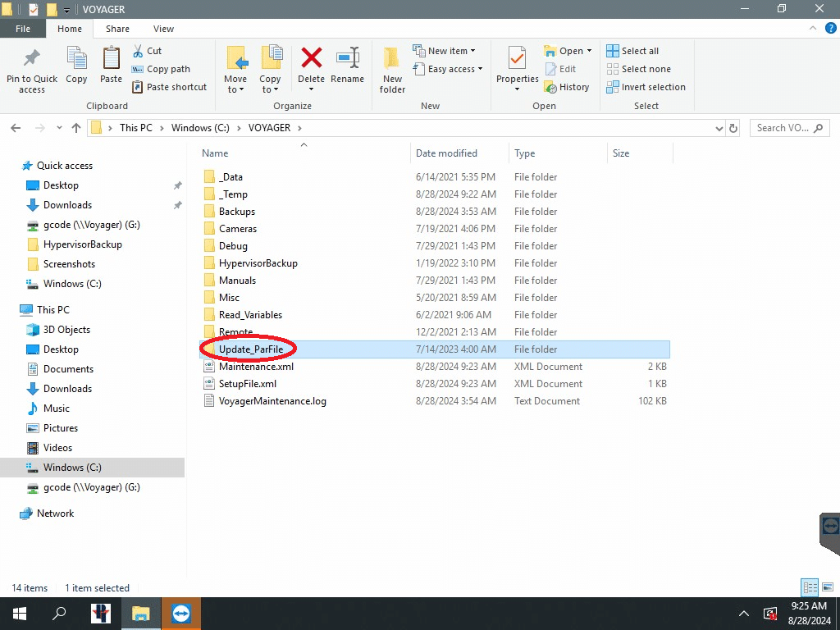
Task: Select HypervisorBackup in Quick access tree
Action: coord(82,244)
